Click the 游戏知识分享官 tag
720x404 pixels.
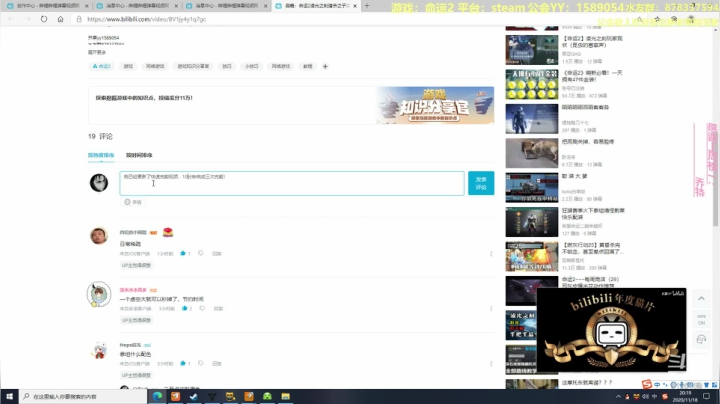(193, 67)
